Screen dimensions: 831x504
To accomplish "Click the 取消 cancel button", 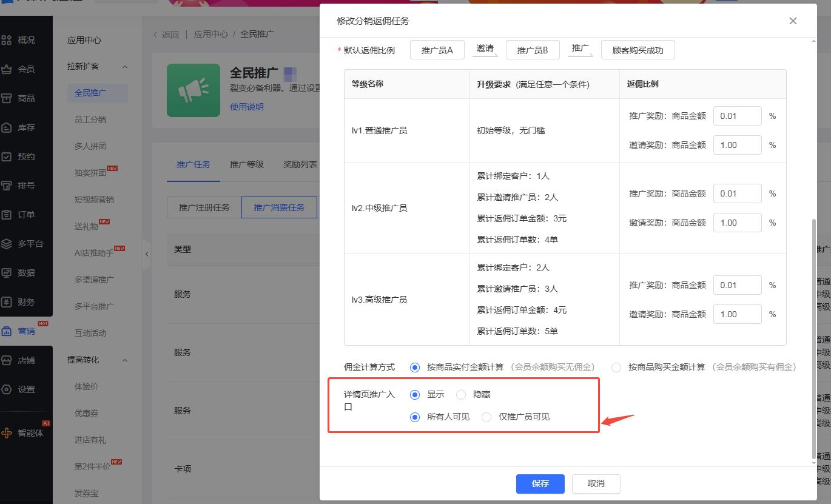I will coord(596,484).
